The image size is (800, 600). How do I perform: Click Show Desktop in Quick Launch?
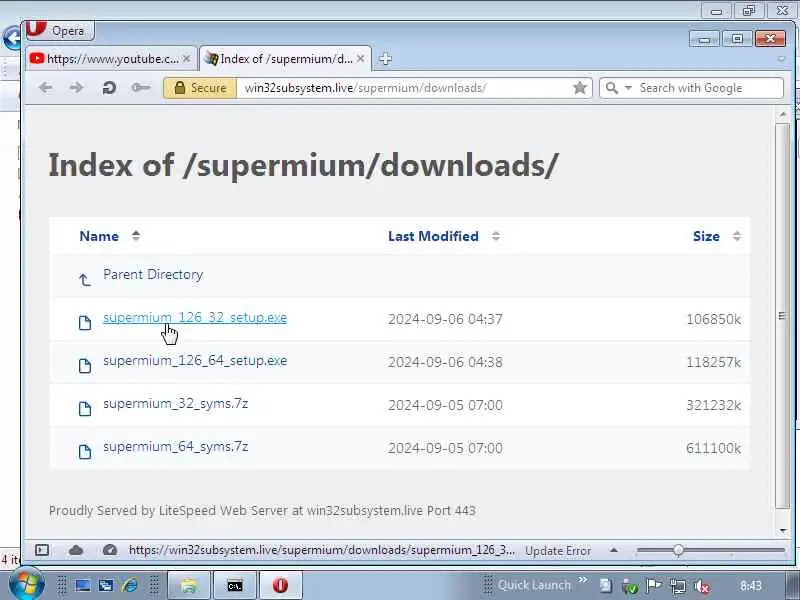83,586
